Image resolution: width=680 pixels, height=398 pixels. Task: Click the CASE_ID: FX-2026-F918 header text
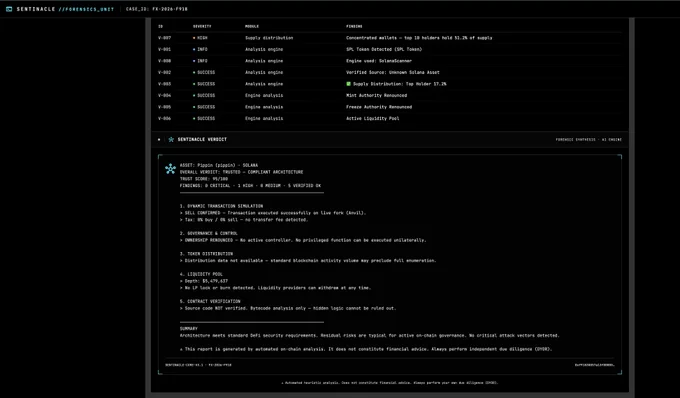(x=157, y=9)
